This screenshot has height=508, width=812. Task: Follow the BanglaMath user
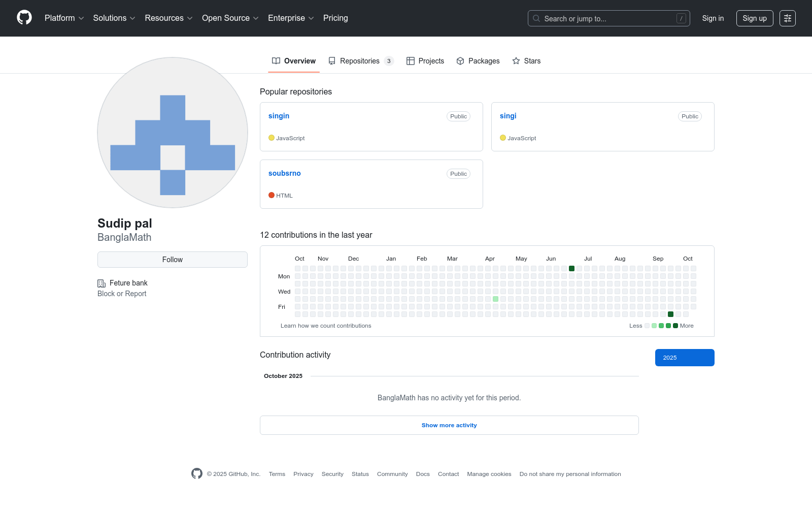click(x=173, y=260)
